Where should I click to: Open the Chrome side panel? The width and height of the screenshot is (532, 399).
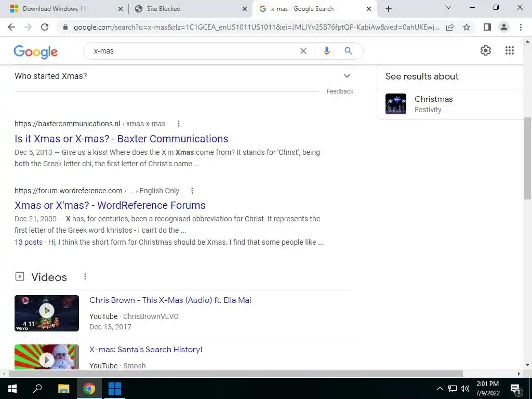487,27
